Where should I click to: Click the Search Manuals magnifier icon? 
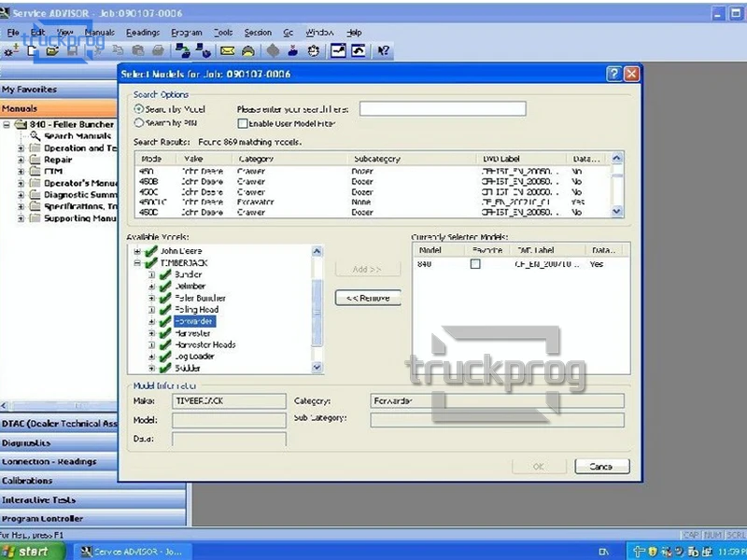tap(35, 136)
